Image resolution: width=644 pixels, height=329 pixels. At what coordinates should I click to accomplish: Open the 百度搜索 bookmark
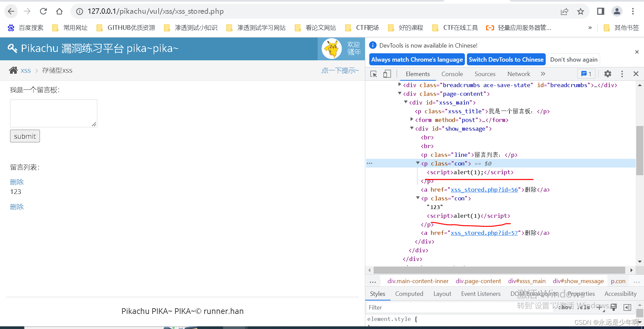pyautogui.click(x=25, y=28)
